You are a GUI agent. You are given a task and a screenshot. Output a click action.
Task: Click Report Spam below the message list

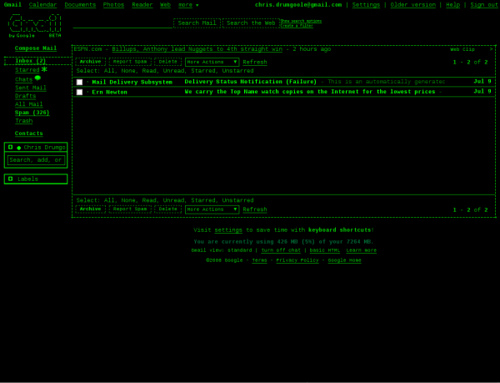(130, 209)
